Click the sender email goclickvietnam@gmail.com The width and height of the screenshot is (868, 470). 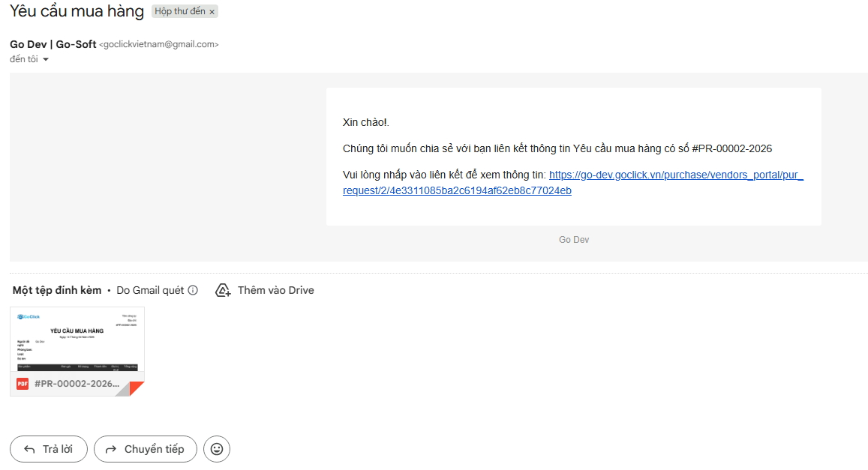tap(158, 45)
